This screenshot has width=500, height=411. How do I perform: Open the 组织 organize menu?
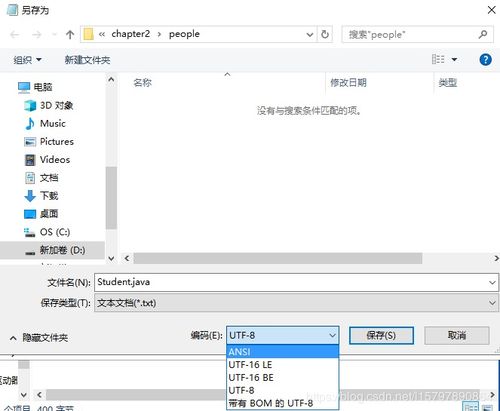tap(27, 60)
